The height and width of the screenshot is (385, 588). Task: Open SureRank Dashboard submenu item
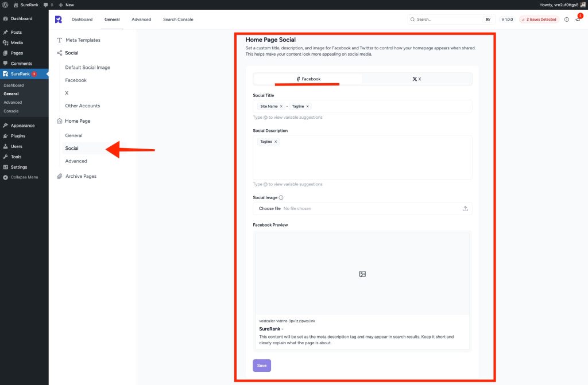pos(14,85)
